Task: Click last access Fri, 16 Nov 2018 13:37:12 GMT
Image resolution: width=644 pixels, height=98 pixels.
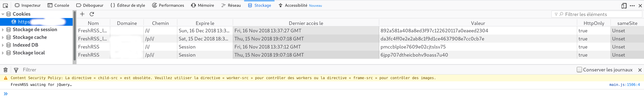Action: pos(306,47)
